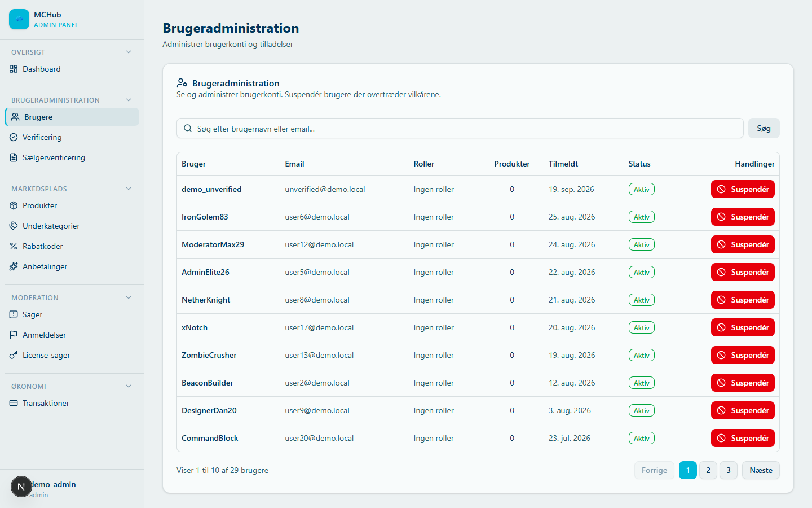Click the Brugere people icon
Viewport: 812px width, 508px height.
pos(15,117)
